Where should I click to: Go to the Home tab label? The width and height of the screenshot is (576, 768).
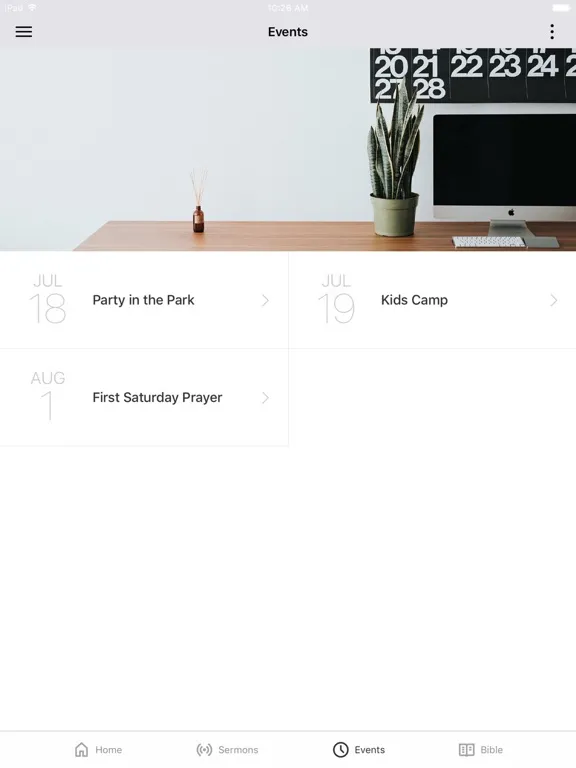(x=108, y=750)
